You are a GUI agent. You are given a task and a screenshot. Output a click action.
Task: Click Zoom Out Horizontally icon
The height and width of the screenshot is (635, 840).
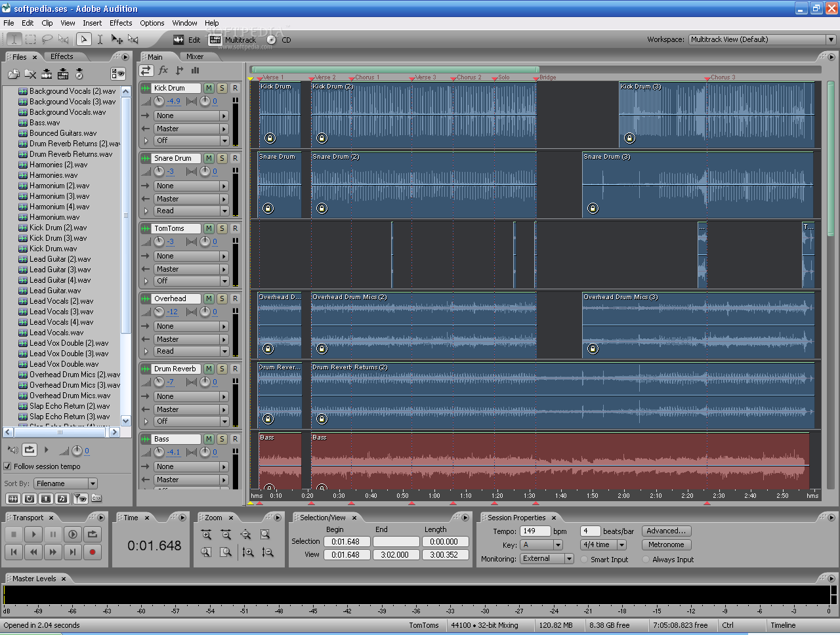point(226,535)
